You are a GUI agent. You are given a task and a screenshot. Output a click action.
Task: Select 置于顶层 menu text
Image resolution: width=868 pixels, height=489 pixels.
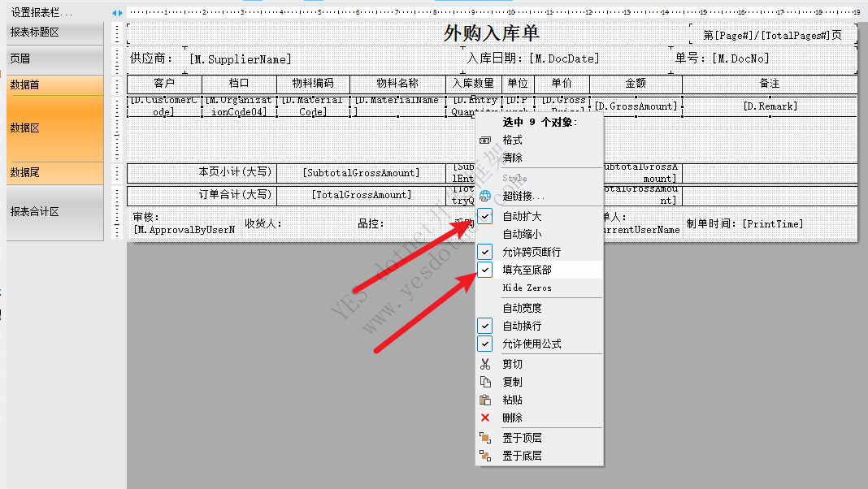coord(522,438)
